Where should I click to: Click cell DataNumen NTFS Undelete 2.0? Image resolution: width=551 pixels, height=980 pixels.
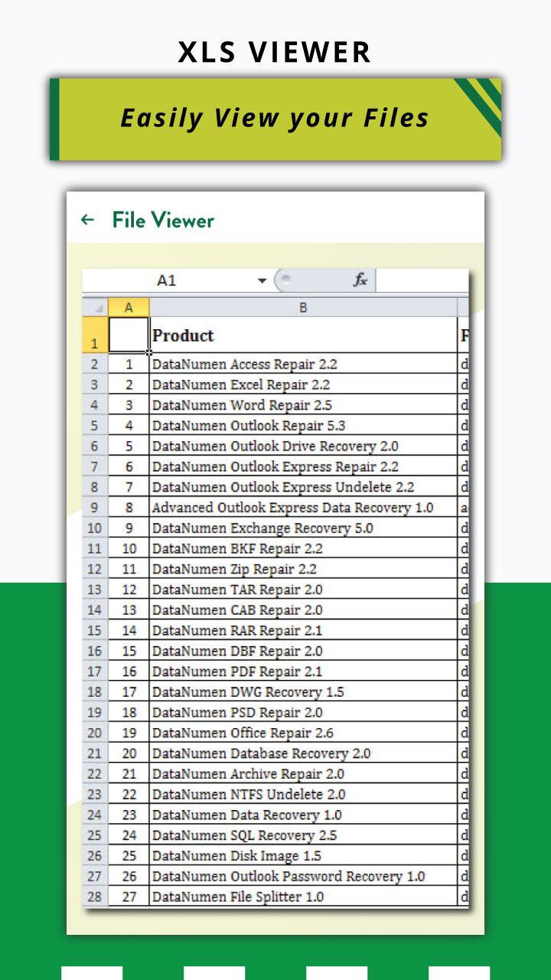(x=303, y=794)
